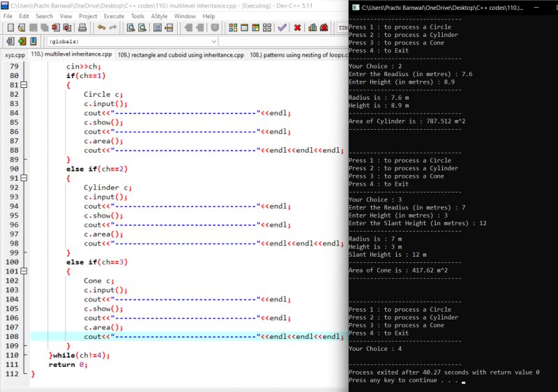Click the 'else if(ch==3)' line
Viewport: 558px width, 392px height.
97,262
